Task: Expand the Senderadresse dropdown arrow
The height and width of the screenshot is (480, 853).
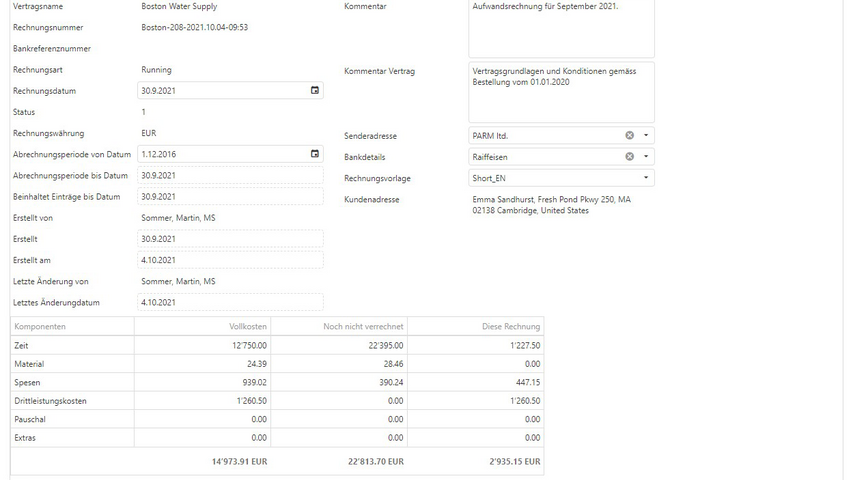Action: point(646,136)
